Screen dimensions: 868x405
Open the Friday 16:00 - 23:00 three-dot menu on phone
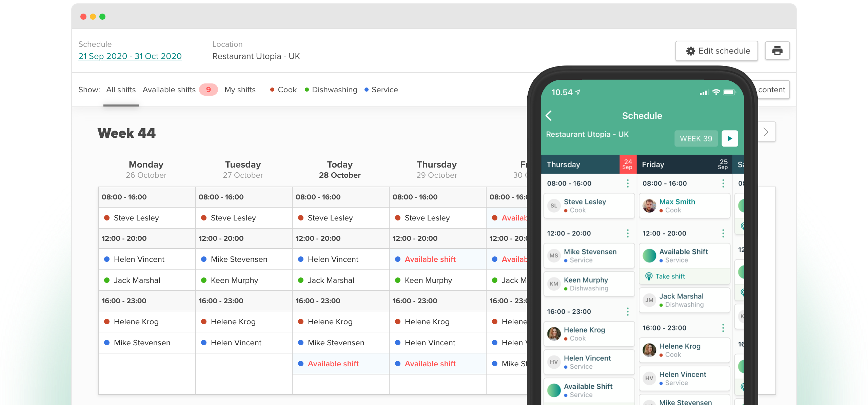723,328
